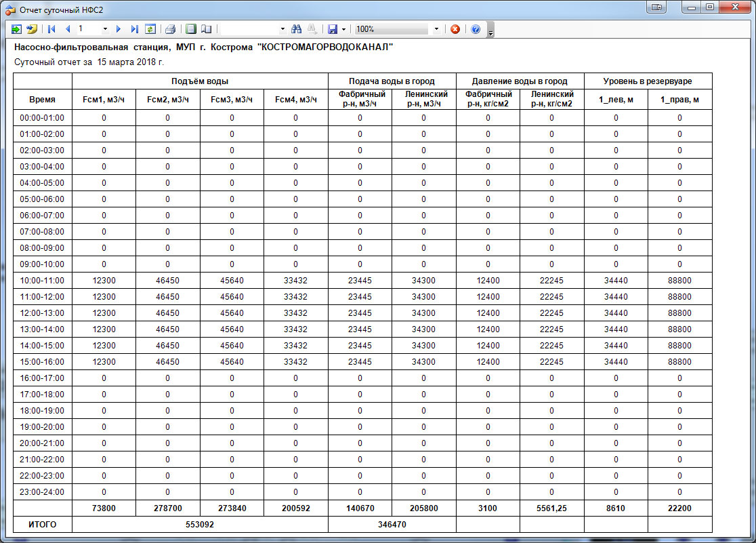This screenshot has width=756, height=543.
Task: Click the reservoir total "22200"
Action: coord(680,508)
